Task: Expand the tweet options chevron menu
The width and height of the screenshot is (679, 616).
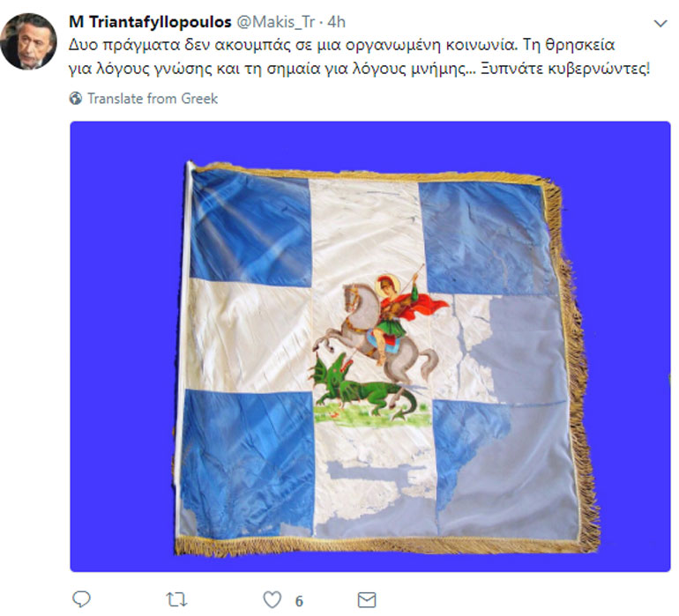Action: pos(660,24)
